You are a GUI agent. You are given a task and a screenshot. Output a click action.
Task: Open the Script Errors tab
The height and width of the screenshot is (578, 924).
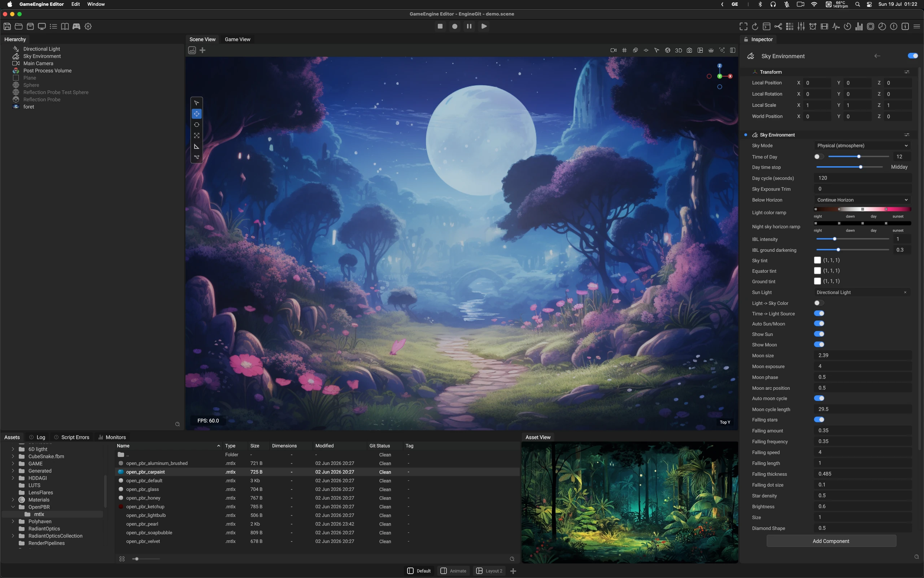(71, 437)
